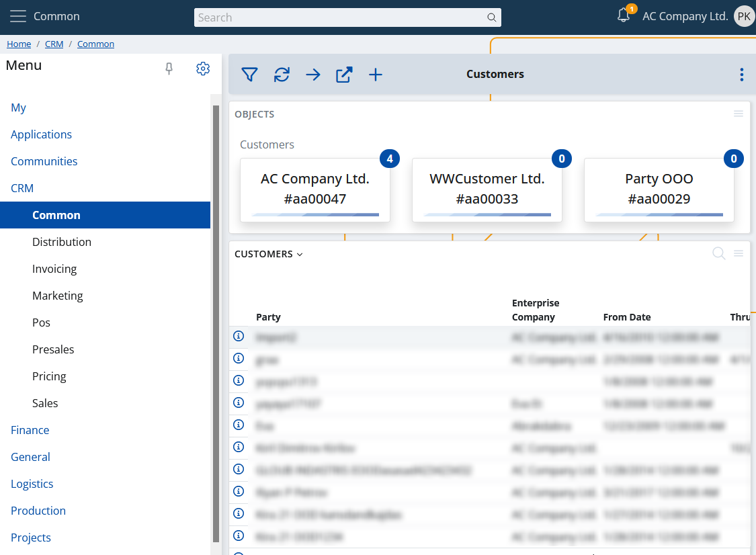The image size is (756, 555).
Task: Open Common breadcrumb link
Action: click(95, 44)
